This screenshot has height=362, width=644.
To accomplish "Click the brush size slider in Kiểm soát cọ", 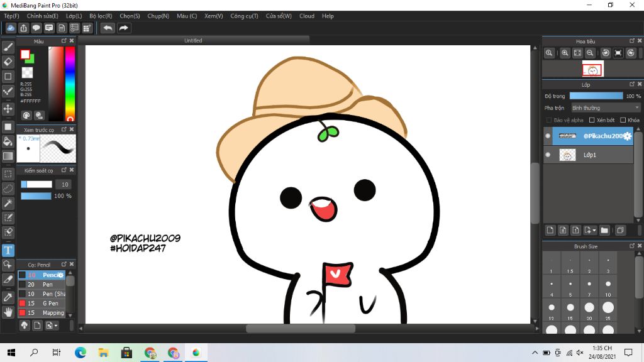I will (36, 185).
